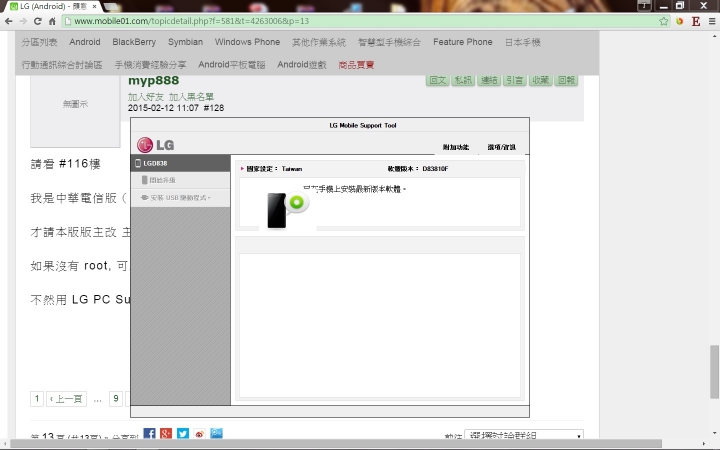Image resolution: width=720 pixels, height=450 pixels.
Task: Close the LG (Android) browser tab
Action: [x=95, y=6]
